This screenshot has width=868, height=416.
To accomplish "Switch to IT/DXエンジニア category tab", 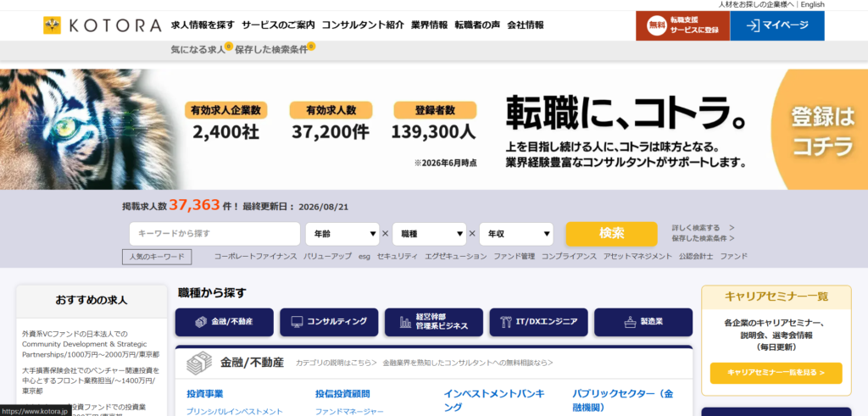I will 538,322.
